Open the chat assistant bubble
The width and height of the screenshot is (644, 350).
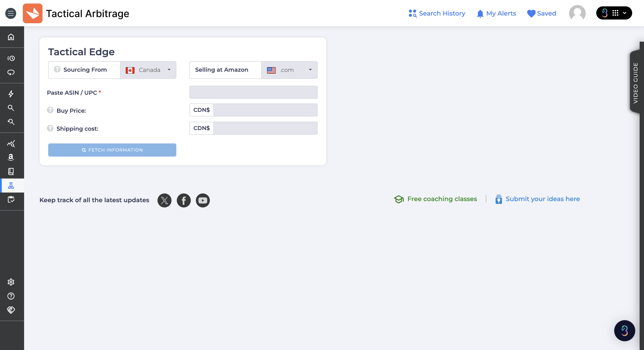point(625,331)
